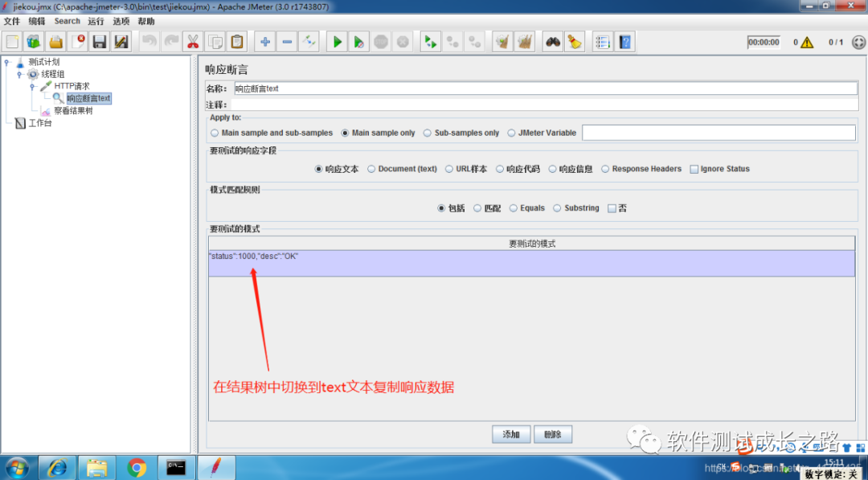Open the Function Helper dialog icon

pos(602,42)
